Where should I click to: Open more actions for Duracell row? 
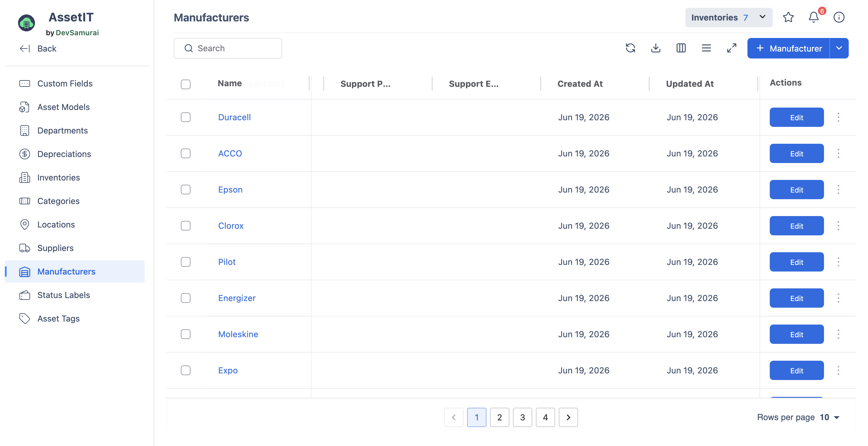(838, 117)
